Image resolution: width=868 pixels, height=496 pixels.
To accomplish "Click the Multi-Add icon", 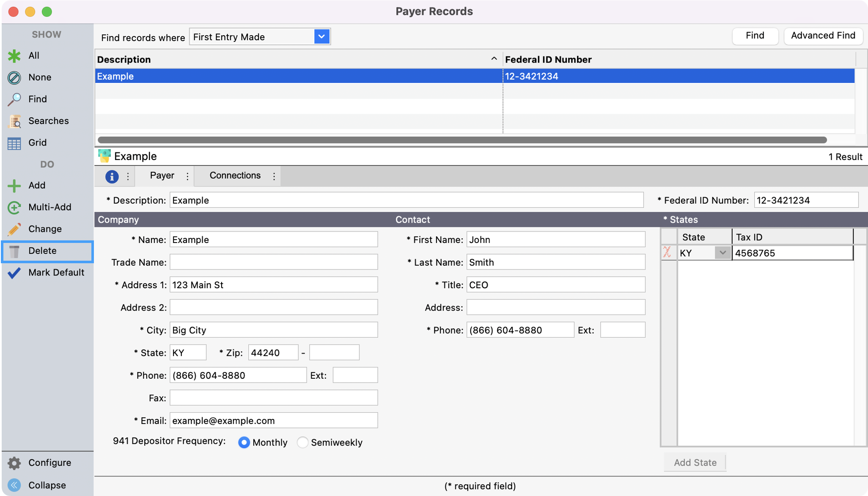I will click(x=14, y=207).
